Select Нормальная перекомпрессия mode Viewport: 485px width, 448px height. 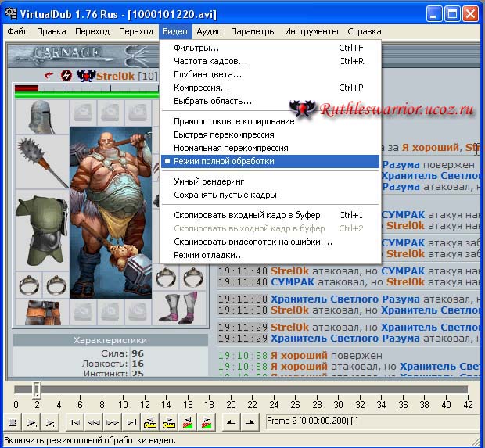pyautogui.click(x=270, y=148)
